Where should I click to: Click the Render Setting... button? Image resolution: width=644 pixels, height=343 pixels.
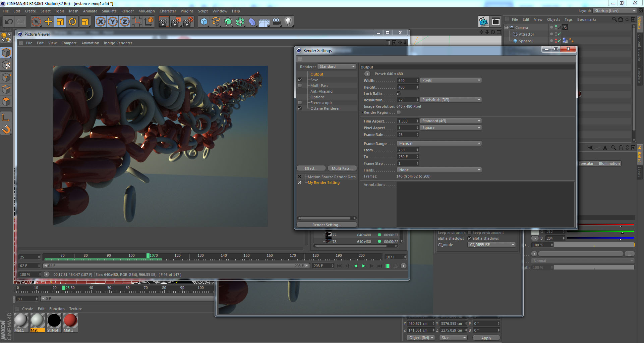coord(327,225)
